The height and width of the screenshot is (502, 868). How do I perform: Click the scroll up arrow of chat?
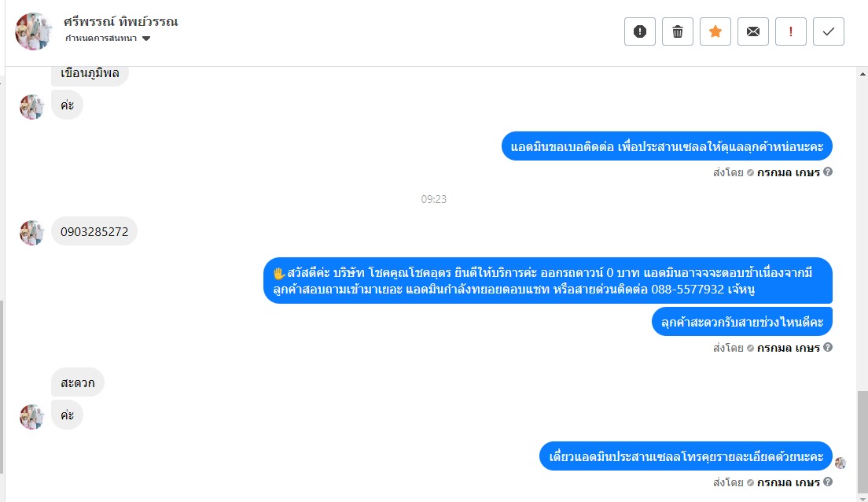tap(862, 74)
